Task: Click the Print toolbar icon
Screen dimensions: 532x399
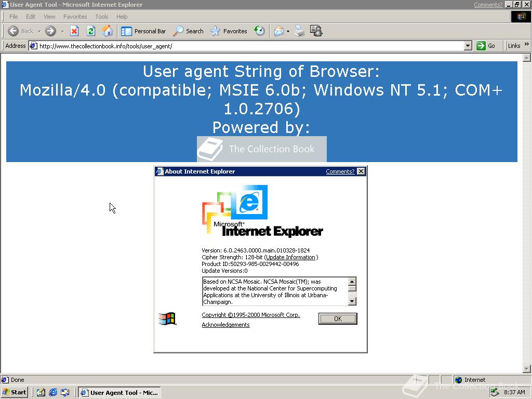Action: pyautogui.click(x=299, y=31)
